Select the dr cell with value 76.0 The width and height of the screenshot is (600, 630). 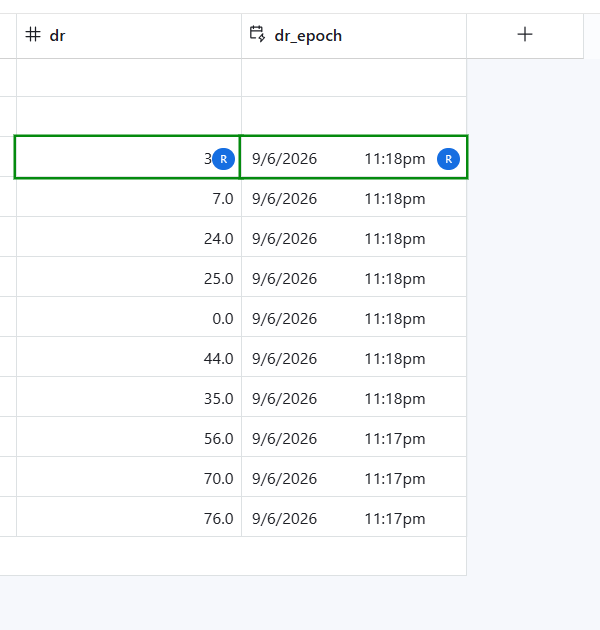point(129,517)
